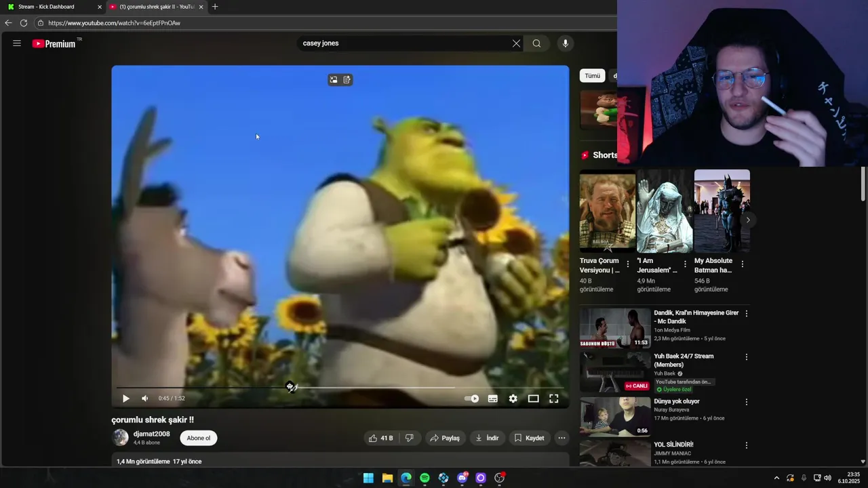Toggle the autoplay switch in player
The width and height of the screenshot is (868, 488).
[x=472, y=399]
